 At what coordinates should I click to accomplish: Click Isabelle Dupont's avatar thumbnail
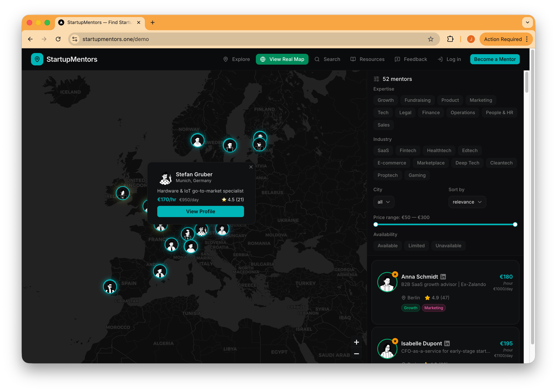coord(387,349)
